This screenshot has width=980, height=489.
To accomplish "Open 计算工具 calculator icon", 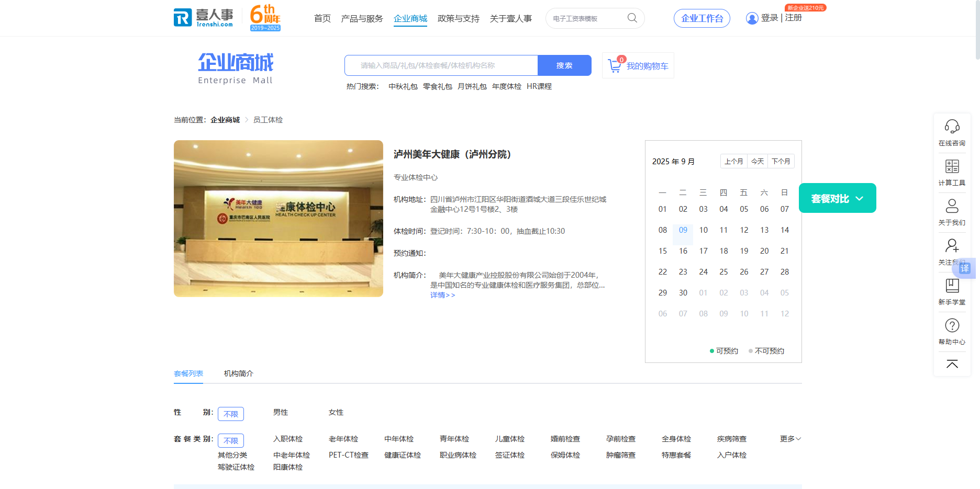I will click(952, 166).
